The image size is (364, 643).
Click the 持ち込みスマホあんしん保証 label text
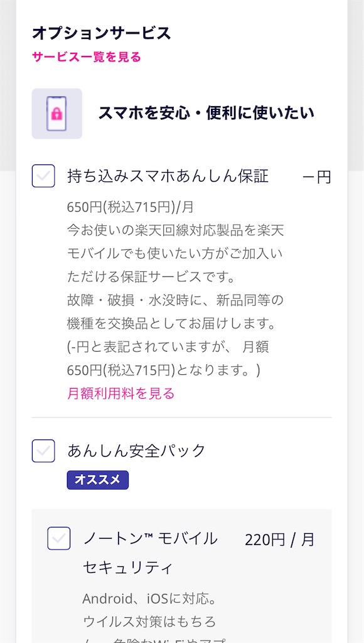tap(166, 177)
